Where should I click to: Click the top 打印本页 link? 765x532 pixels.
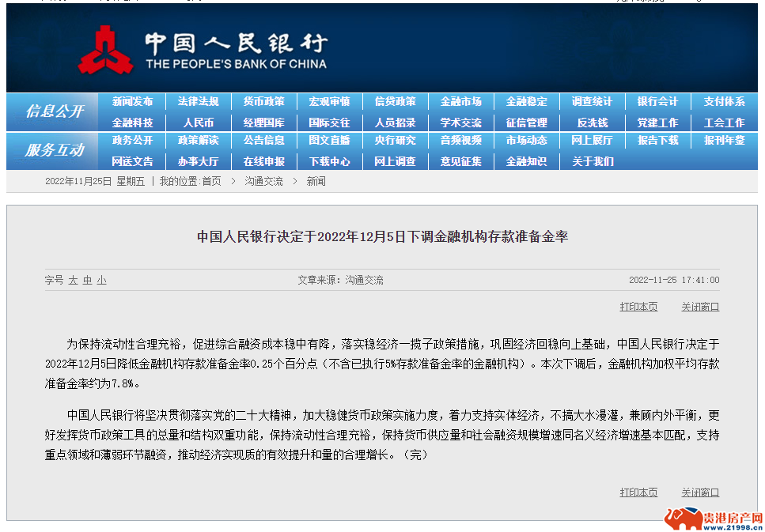(x=638, y=307)
